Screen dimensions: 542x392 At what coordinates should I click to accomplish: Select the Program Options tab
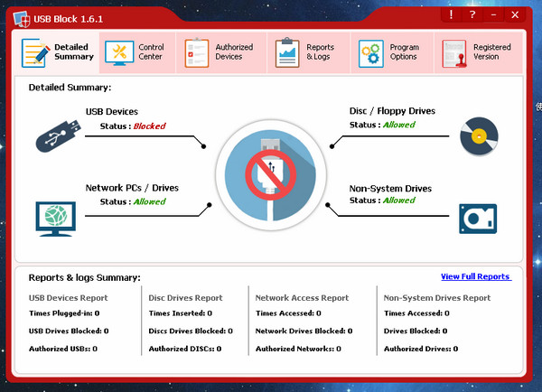pos(392,52)
